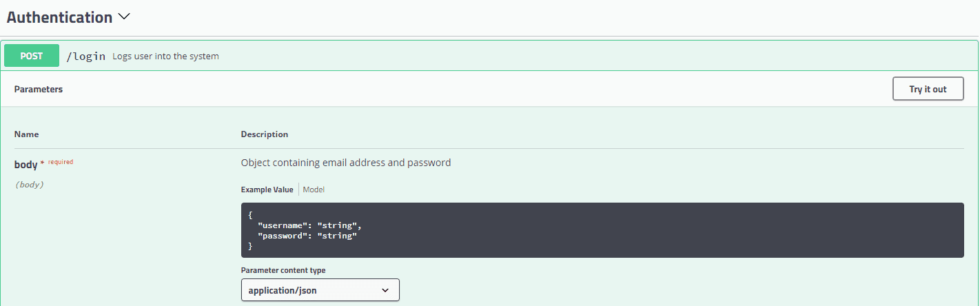Click the green POST method badge
The width and height of the screenshot is (980, 306).
(x=32, y=56)
